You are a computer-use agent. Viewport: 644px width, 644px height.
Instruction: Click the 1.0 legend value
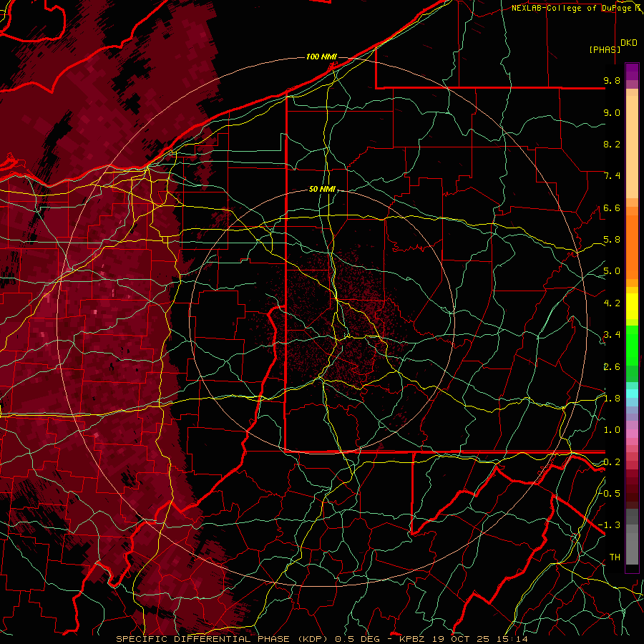click(612, 430)
